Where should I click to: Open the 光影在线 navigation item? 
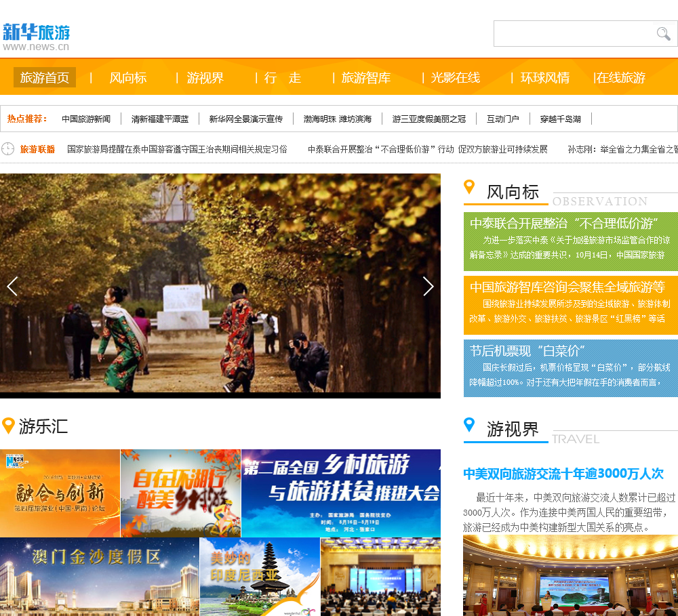pos(456,78)
